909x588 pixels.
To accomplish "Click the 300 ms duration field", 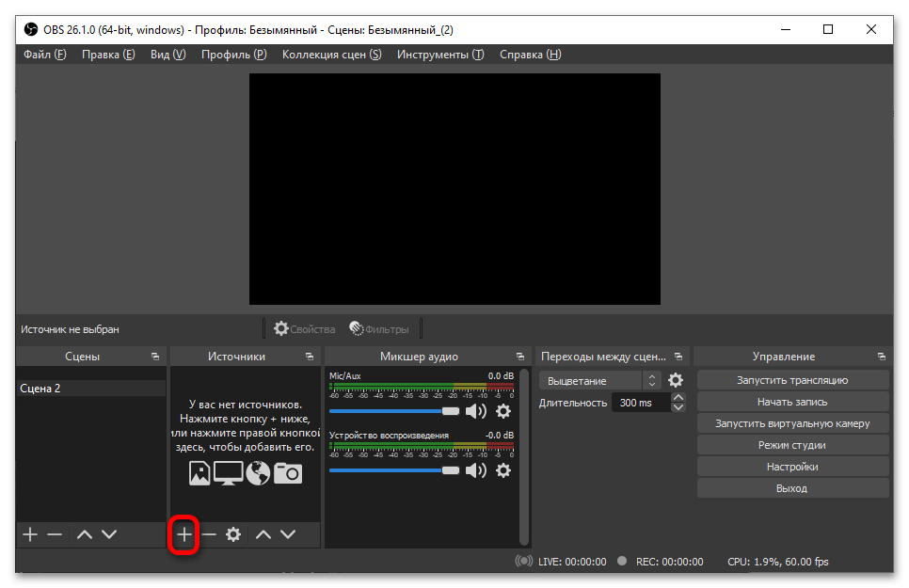I will coord(641,403).
